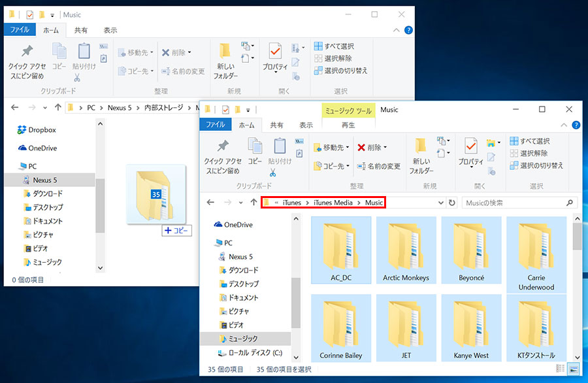Screen dimensions: 588x383
Task: Collapse the ribbon using the chevron in the front window
Action: pos(564,125)
